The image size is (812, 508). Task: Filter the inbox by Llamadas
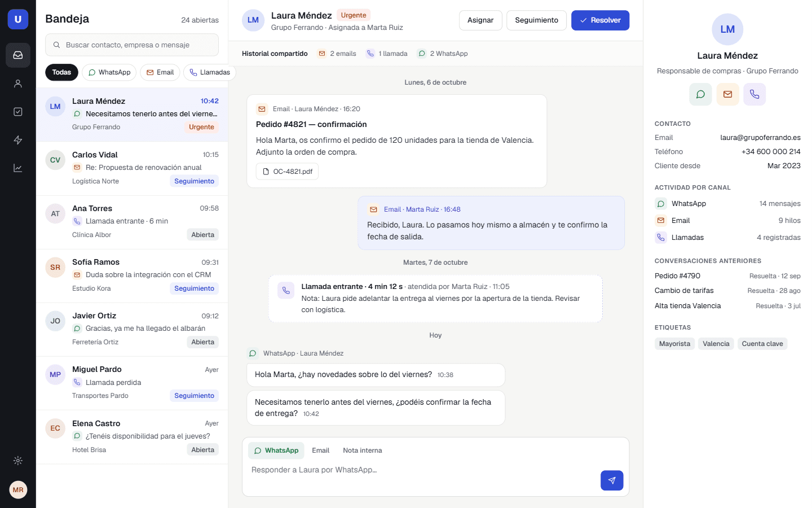210,72
